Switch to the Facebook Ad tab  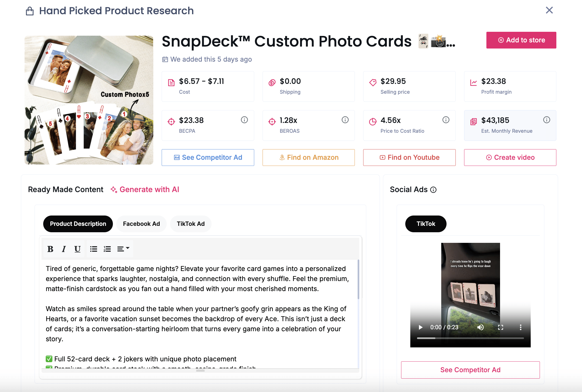(141, 224)
